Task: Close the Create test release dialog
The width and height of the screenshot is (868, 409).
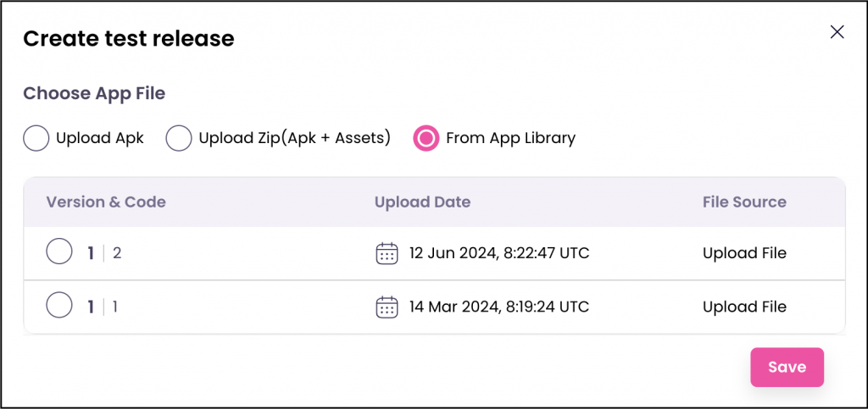Action: (x=837, y=32)
